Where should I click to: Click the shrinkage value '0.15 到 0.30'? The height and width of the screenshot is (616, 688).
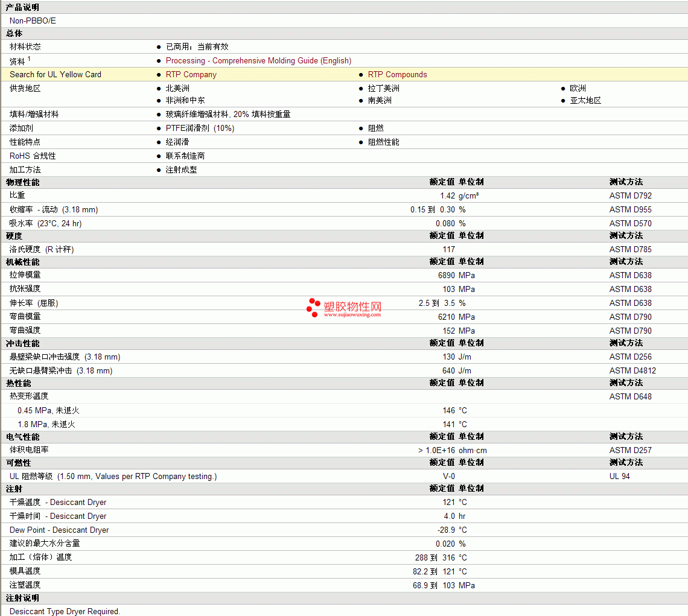433,210
